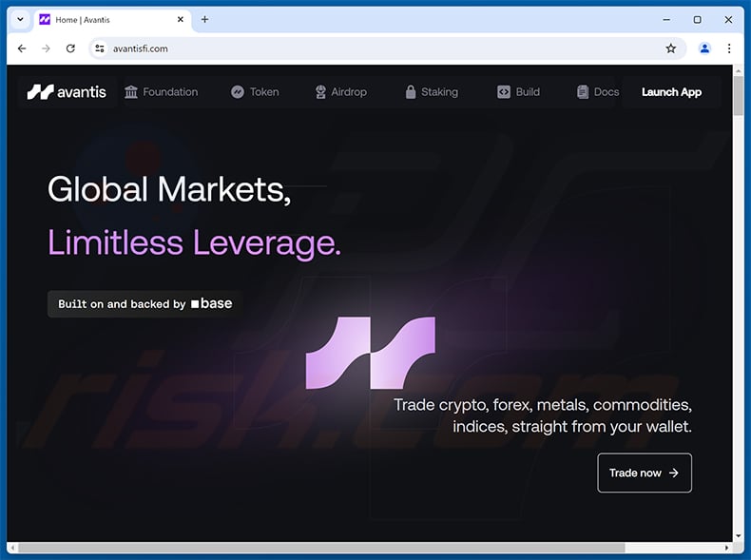Click the Launch App button
This screenshot has width=751, height=560.
coord(671,92)
